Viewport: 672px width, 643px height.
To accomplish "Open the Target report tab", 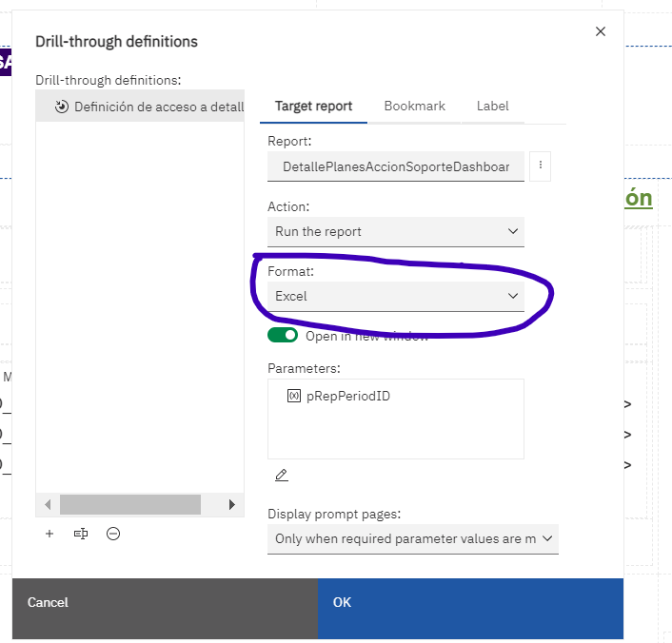I will 313,107.
